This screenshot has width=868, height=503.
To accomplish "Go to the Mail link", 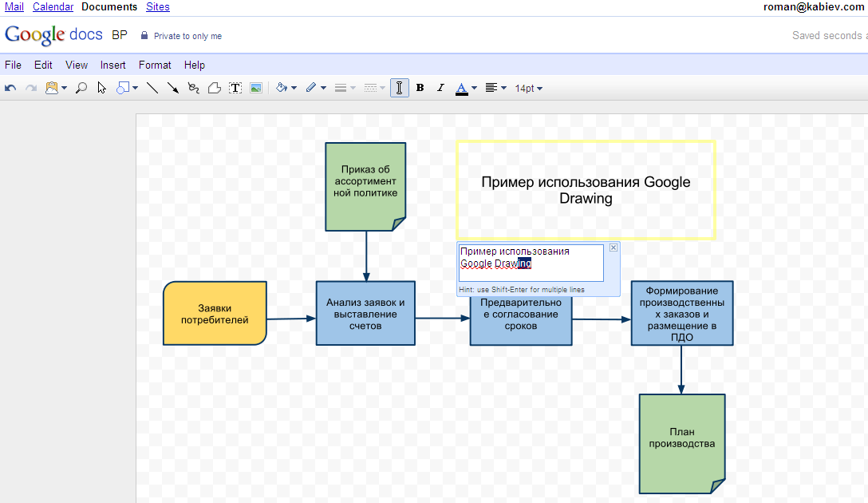I will (x=14, y=6).
